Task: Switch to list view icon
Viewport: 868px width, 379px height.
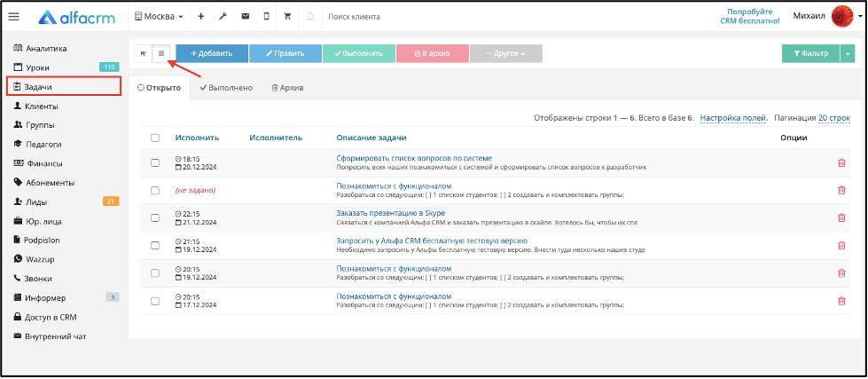Action: 161,54
